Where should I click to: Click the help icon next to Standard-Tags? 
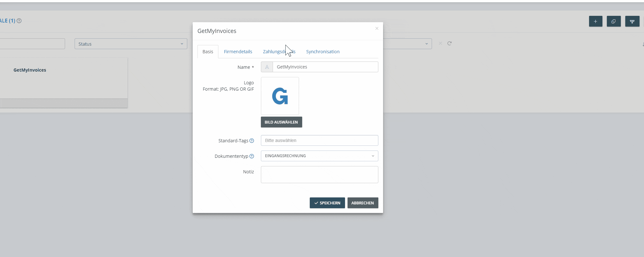252,141
